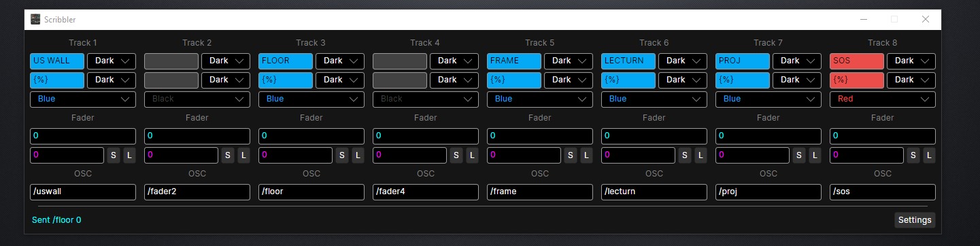Screen dimensions: 980x246
Task: Click Track 5 L button
Action: pyautogui.click(x=586, y=155)
